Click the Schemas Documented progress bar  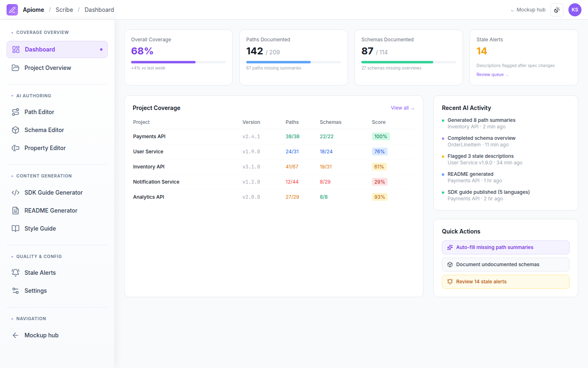click(x=409, y=62)
